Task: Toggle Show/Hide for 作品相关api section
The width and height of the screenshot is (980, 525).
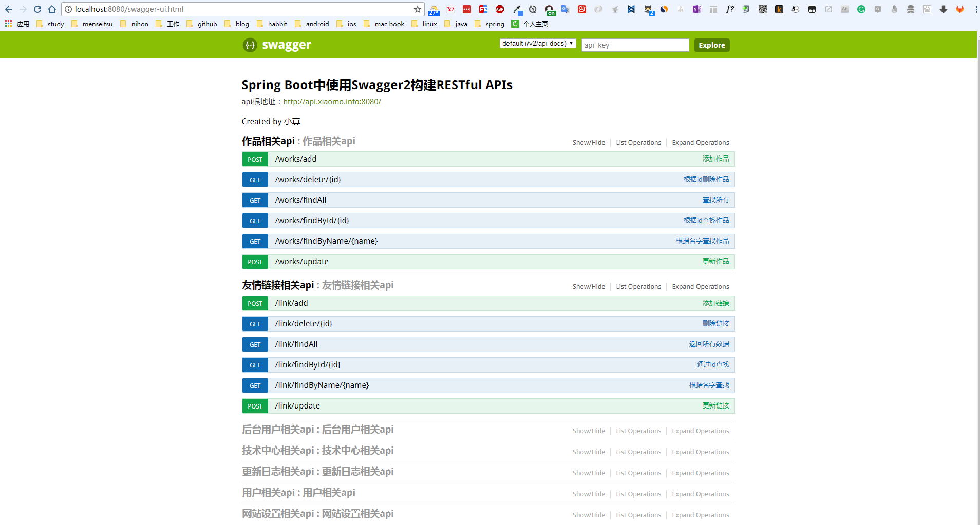Action: click(x=589, y=143)
